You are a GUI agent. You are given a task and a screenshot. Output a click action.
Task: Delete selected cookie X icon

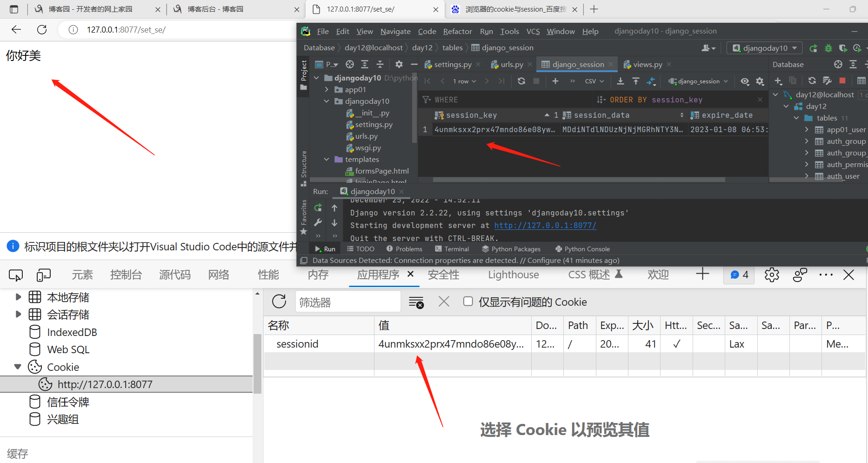(x=444, y=302)
